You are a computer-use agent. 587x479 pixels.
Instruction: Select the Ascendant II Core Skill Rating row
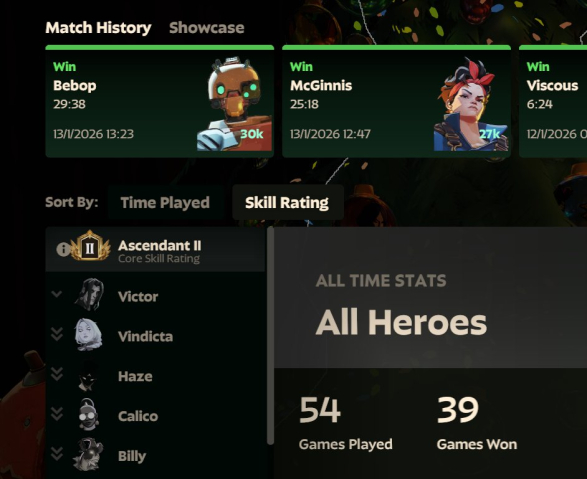pyautogui.click(x=155, y=249)
